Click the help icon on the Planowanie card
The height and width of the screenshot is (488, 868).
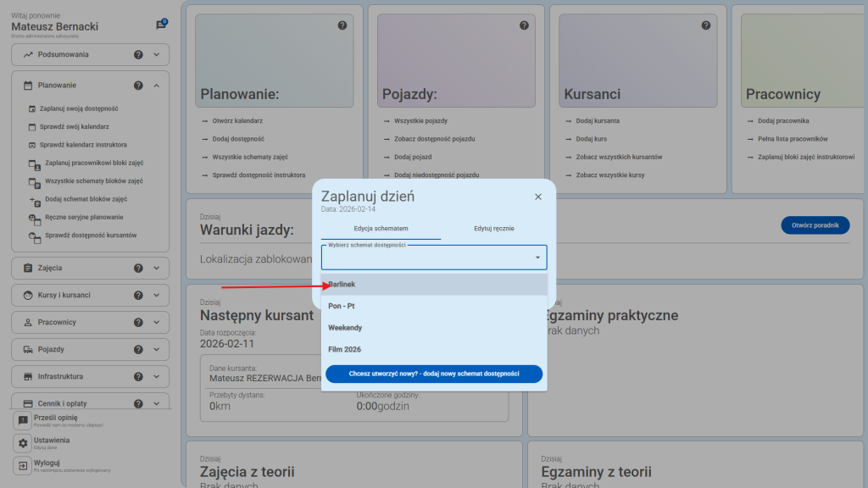tap(342, 25)
